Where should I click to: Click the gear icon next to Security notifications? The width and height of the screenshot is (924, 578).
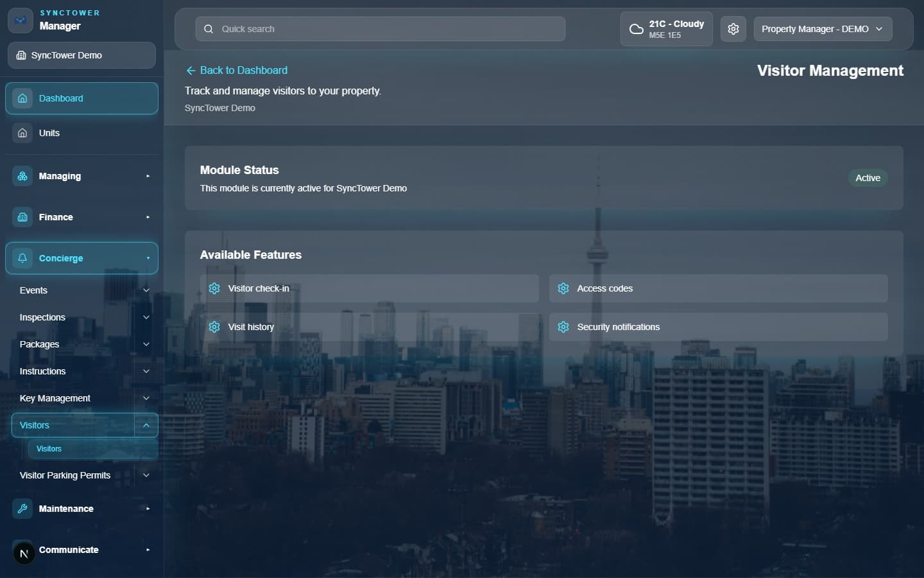pos(563,327)
